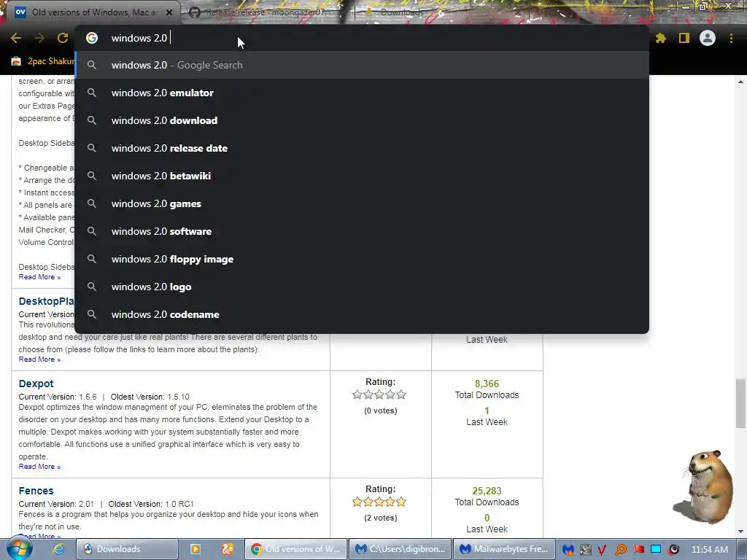Screen dimensions: 747x560
Task: Click the 8,366 total downloads figure
Action: [487, 384]
